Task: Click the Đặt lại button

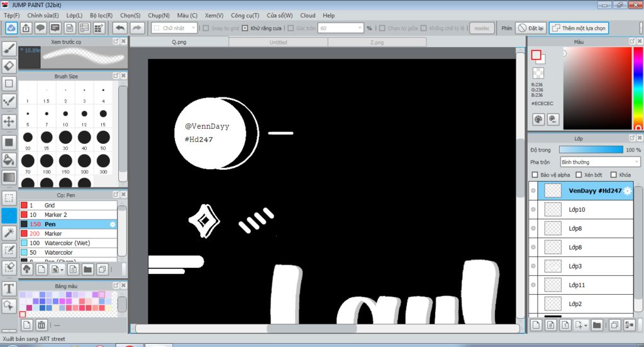Action: pyautogui.click(x=531, y=28)
